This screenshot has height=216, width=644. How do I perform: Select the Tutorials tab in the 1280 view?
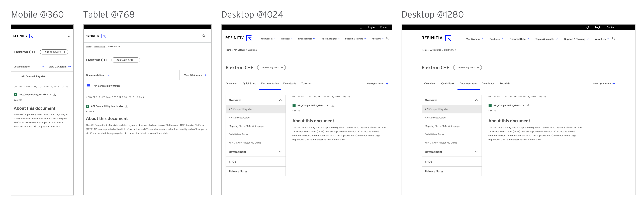click(x=505, y=84)
